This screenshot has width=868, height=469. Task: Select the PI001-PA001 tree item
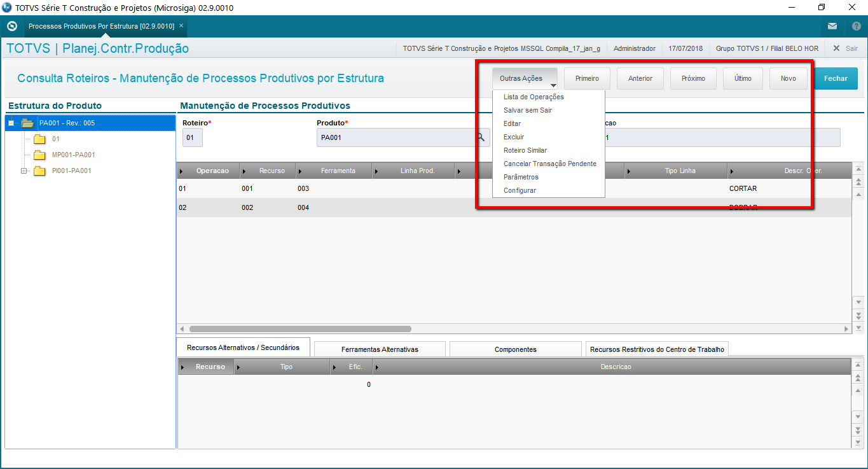point(72,171)
